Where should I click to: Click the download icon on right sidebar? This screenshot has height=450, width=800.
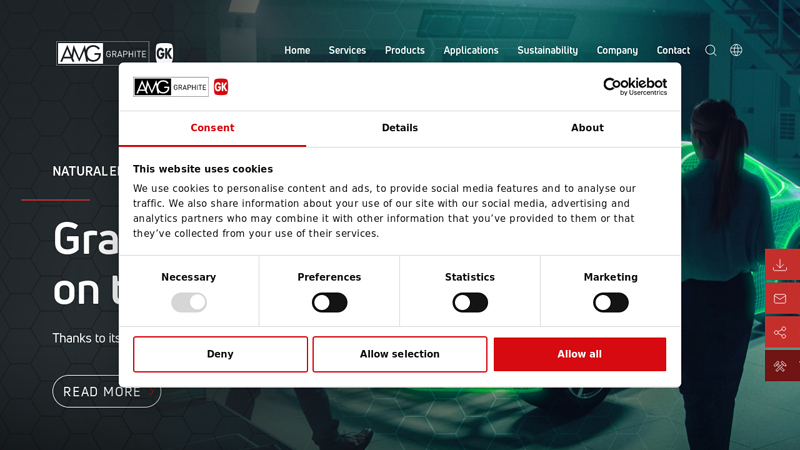(x=780, y=265)
